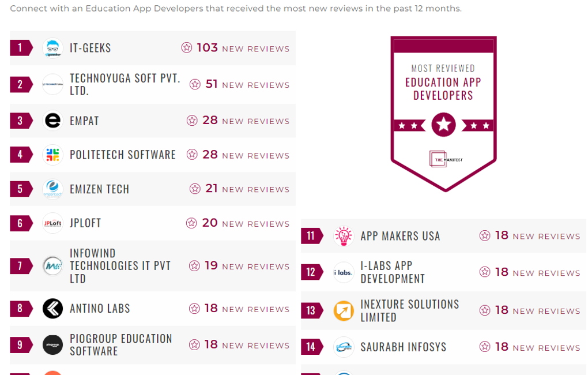This screenshot has height=375, width=588.
Task: Click the Politetech Software colorful logo
Action: [53, 155]
